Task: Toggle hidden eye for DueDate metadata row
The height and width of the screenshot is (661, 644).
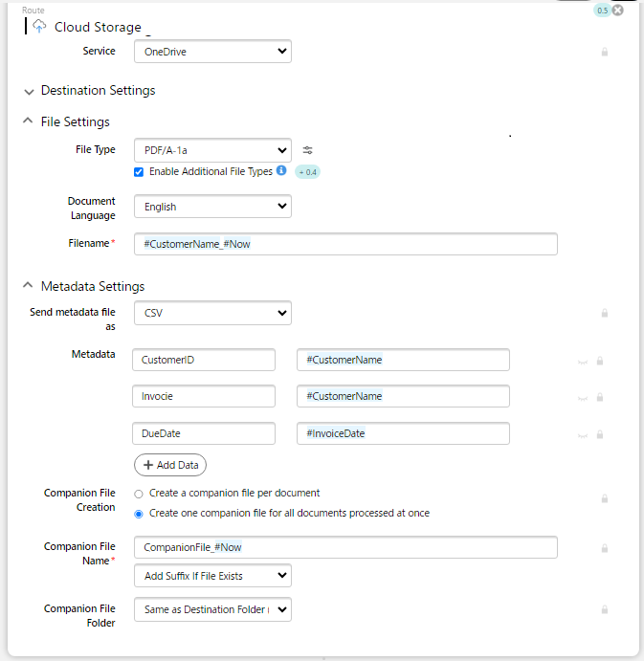Action: 583,435
